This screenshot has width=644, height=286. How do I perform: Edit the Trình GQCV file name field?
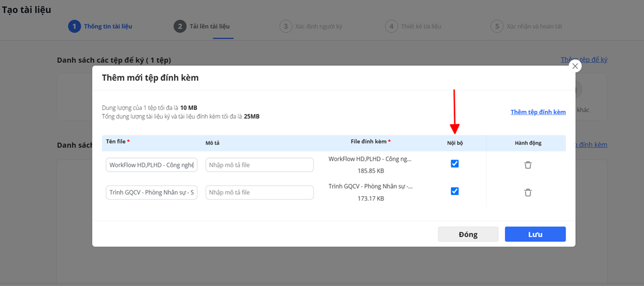[152, 192]
